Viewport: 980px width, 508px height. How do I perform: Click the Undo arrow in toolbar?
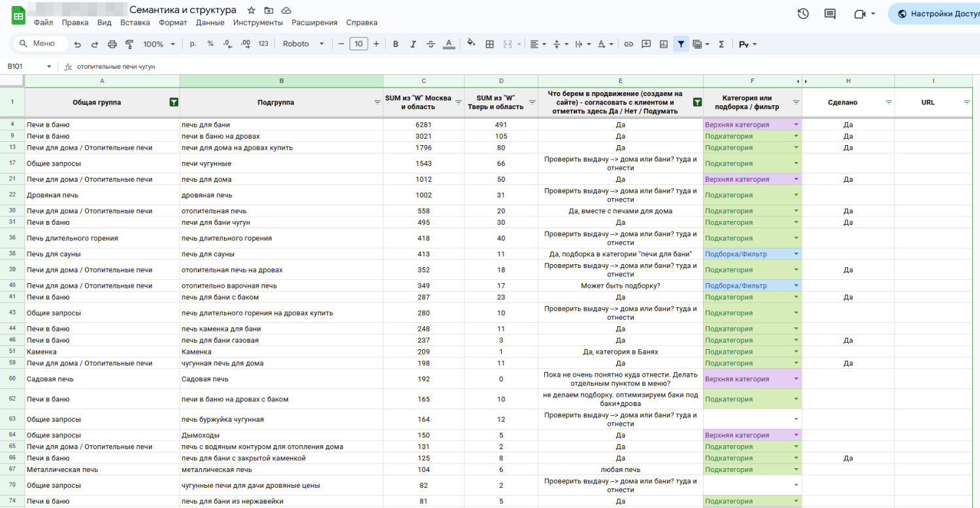[x=78, y=44]
